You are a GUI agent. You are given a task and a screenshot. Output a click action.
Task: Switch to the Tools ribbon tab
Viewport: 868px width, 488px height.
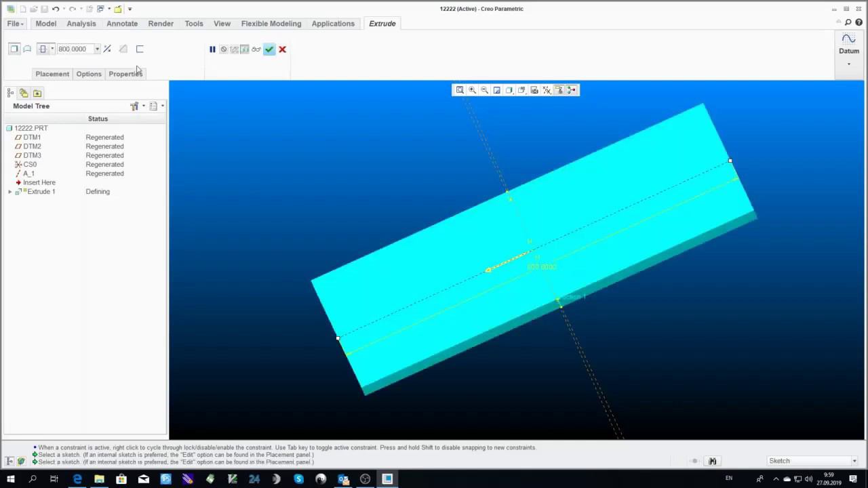[x=194, y=24]
